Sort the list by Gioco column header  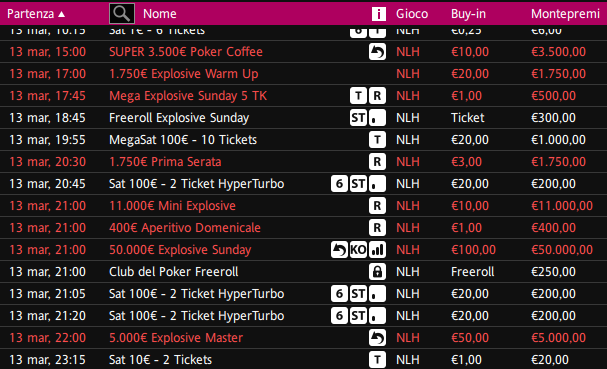(x=412, y=14)
